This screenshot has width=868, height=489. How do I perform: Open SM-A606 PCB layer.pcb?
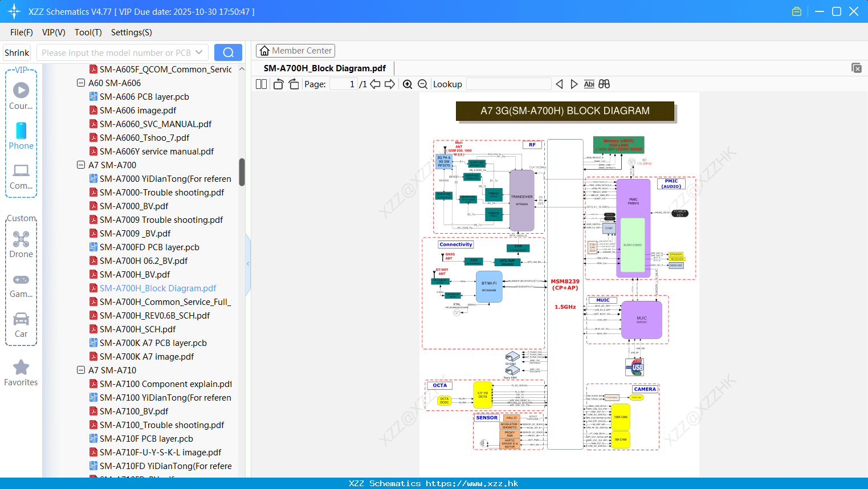pos(144,96)
